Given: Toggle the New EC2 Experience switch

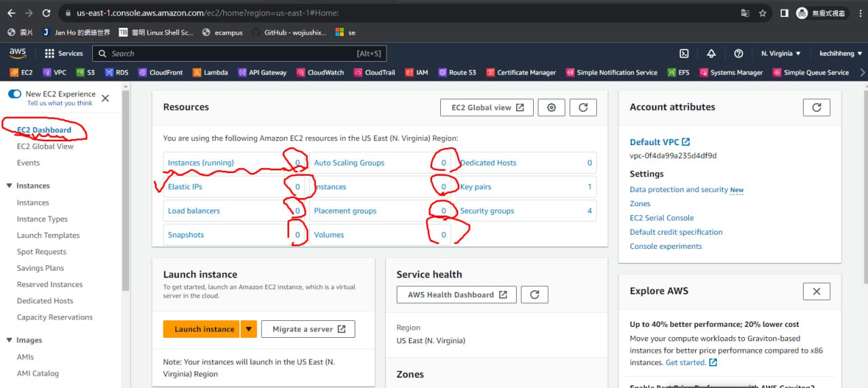Looking at the screenshot, I should click(x=14, y=94).
